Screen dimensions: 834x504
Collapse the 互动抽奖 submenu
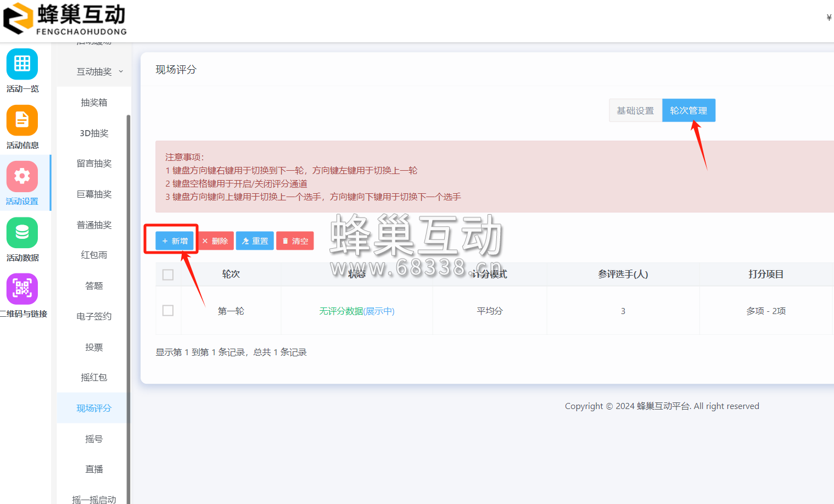point(94,71)
